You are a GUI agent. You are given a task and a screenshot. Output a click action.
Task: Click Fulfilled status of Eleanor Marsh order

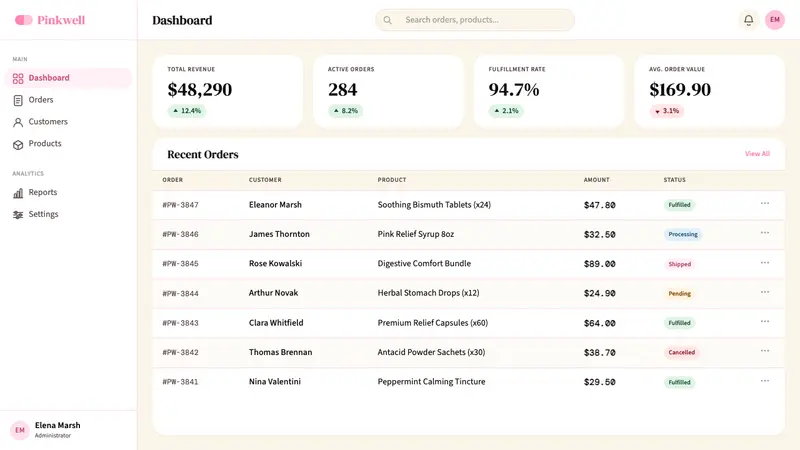pos(679,205)
